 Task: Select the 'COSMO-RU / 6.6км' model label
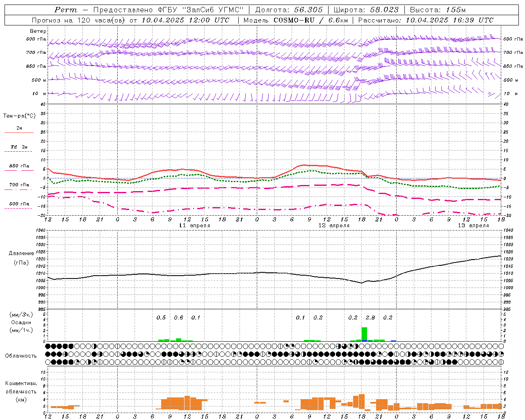click(310, 20)
